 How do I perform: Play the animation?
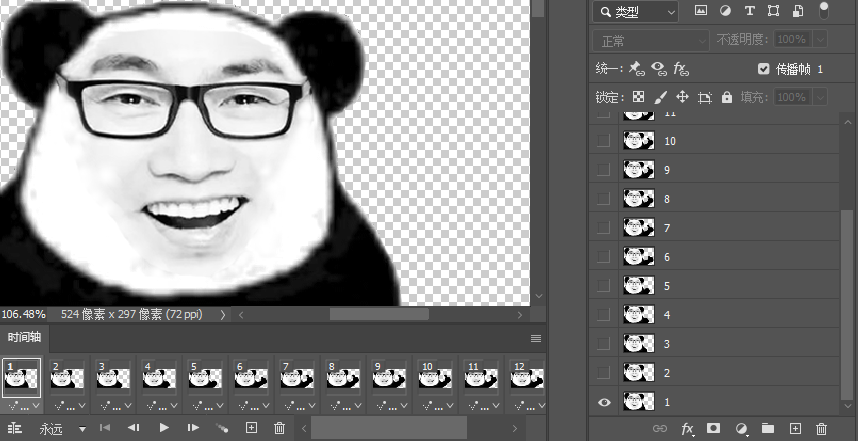pos(164,428)
